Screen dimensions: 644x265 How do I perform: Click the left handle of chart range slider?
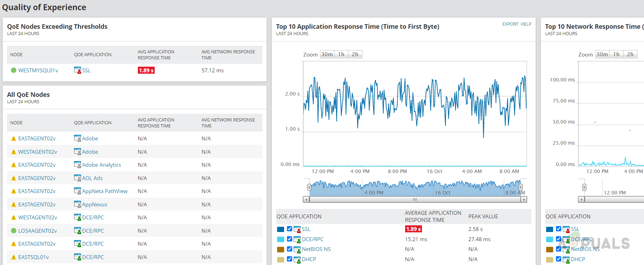coord(309,187)
